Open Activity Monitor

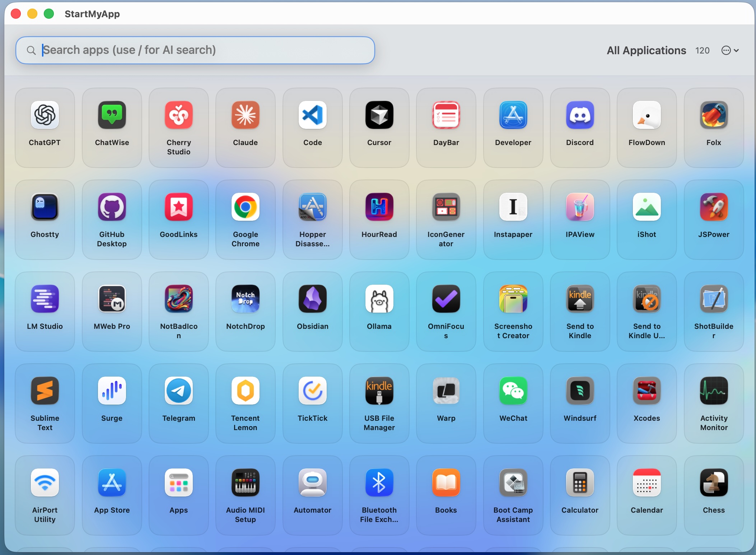[713, 397]
